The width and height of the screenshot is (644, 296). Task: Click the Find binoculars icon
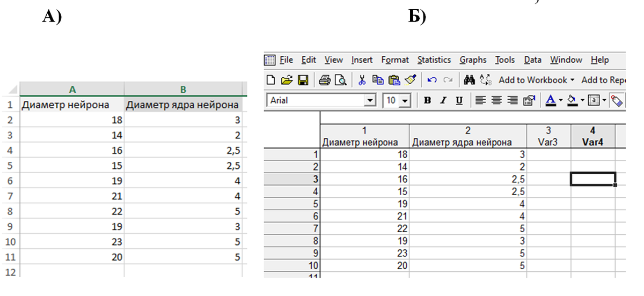(x=470, y=80)
